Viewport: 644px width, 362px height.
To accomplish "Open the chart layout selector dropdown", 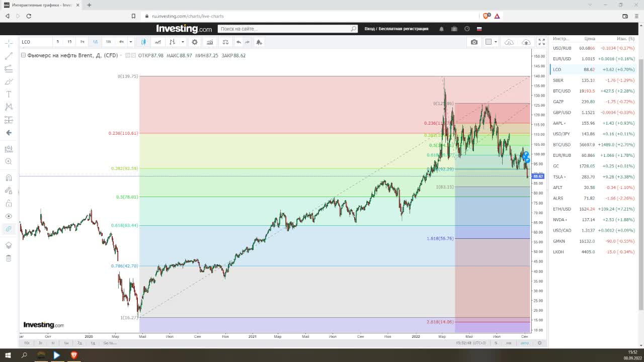I will click(491, 42).
